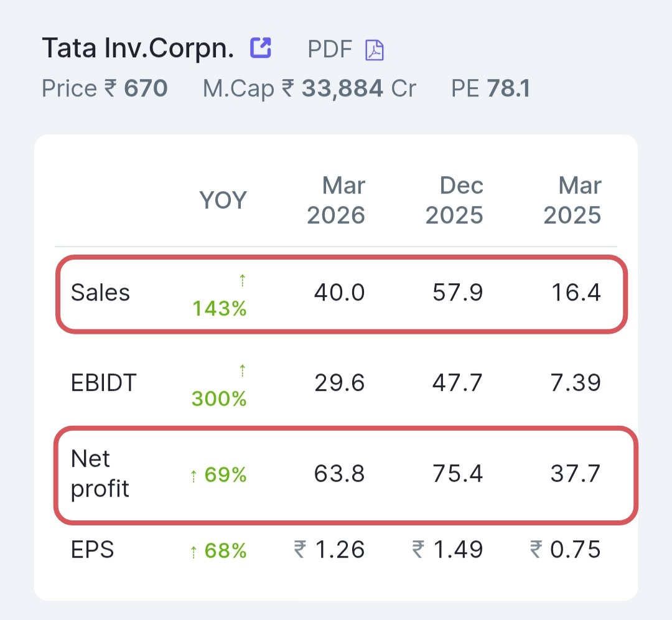Click the up arrow next to Net profit 69%
Image resolution: width=672 pixels, height=620 pixels.
194,476
